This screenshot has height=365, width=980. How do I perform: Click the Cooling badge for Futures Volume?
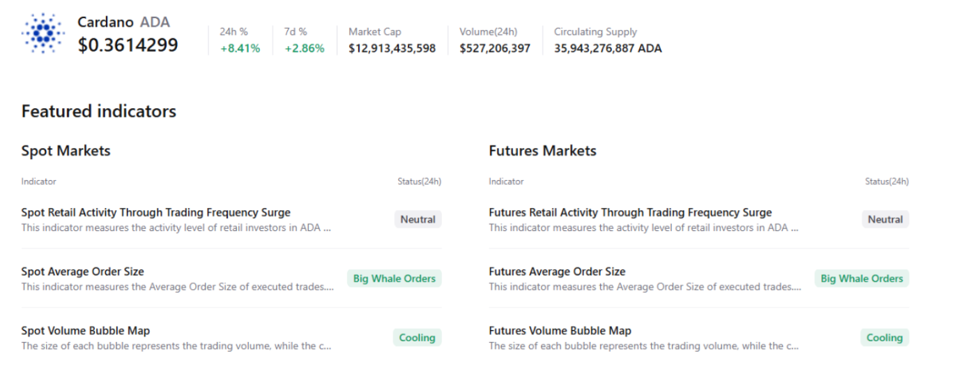point(885,338)
